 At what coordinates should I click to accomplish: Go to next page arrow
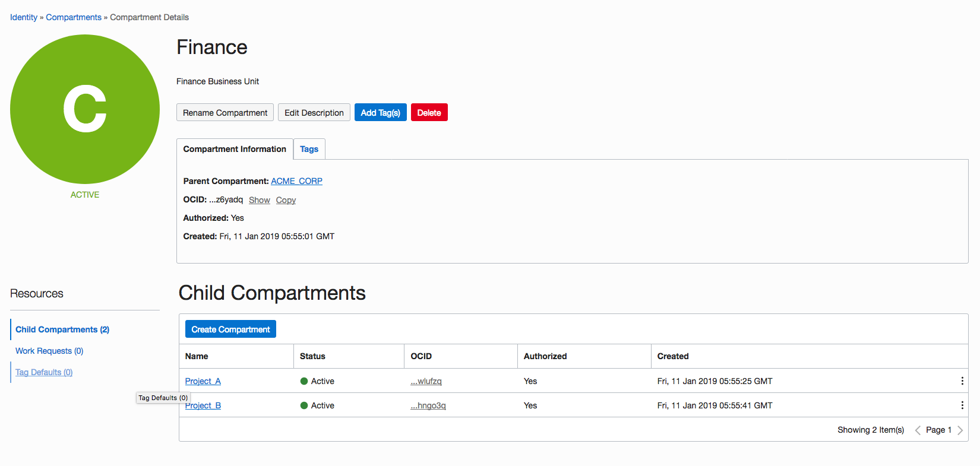pos(960,430)
